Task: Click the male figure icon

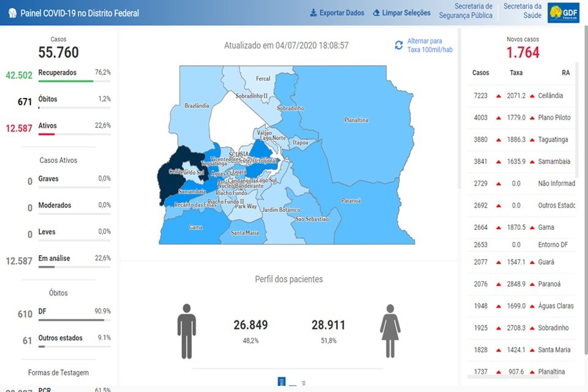Action: 186,331
